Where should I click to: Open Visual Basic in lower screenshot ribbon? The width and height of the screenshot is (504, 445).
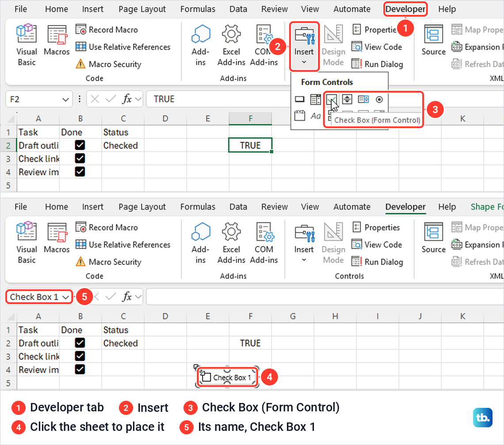click(27, 243)
